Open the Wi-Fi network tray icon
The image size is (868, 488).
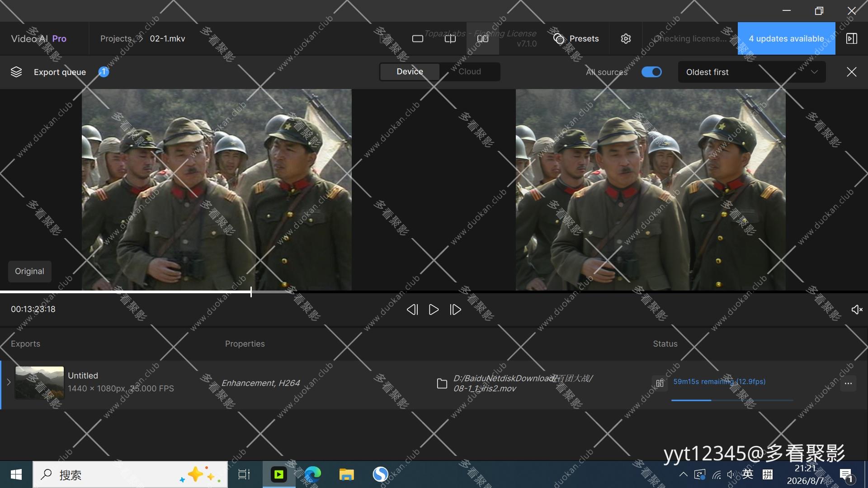point(717,474)
